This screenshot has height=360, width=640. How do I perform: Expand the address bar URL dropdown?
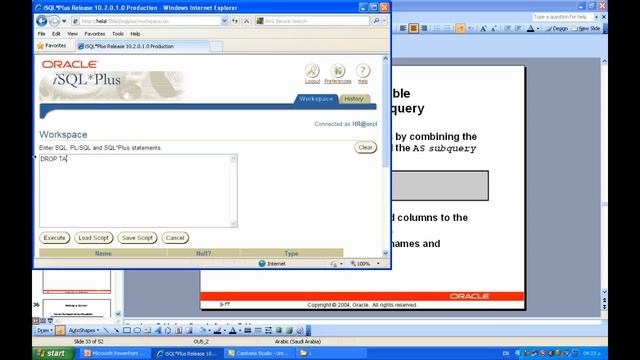[x=224, y=21]
